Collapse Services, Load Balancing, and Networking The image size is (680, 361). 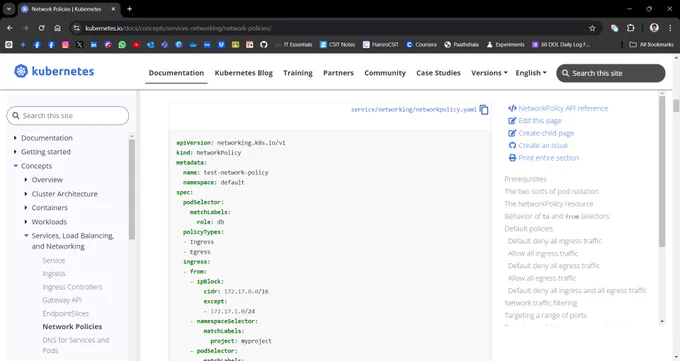click(26, 236)
